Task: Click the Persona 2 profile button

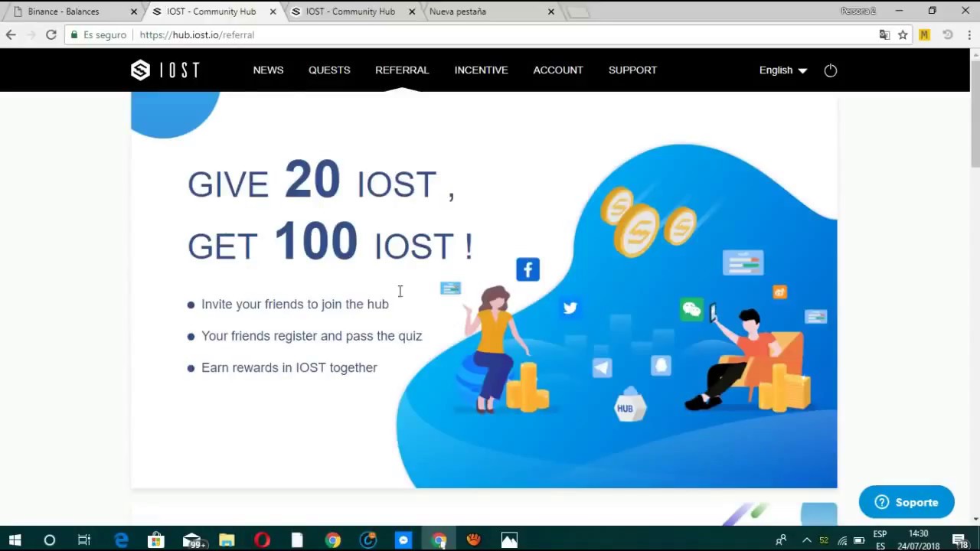Action: [857, 11]
